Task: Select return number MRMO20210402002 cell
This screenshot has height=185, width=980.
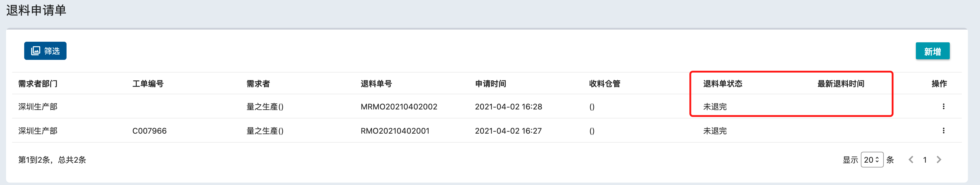Action: coord(399,107)
